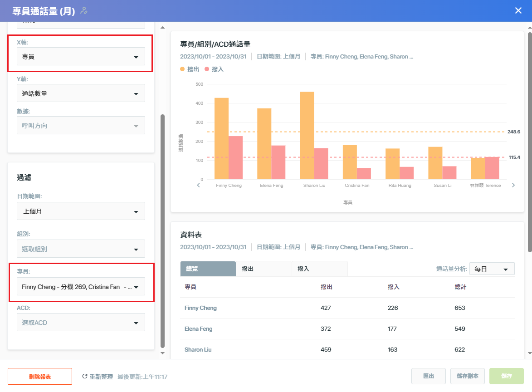
Task: Click the Susan Li axis label
Action: (x=443, y=185)
